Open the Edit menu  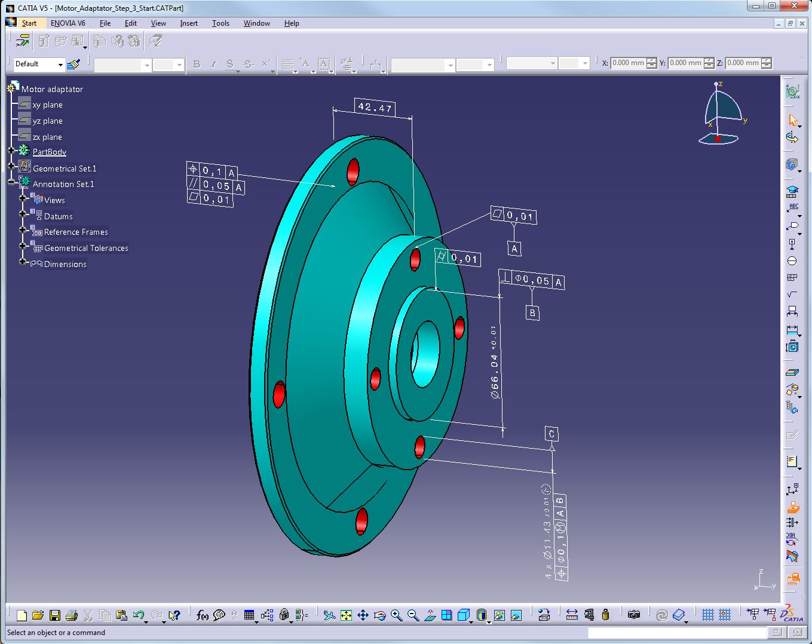(131, 23)
